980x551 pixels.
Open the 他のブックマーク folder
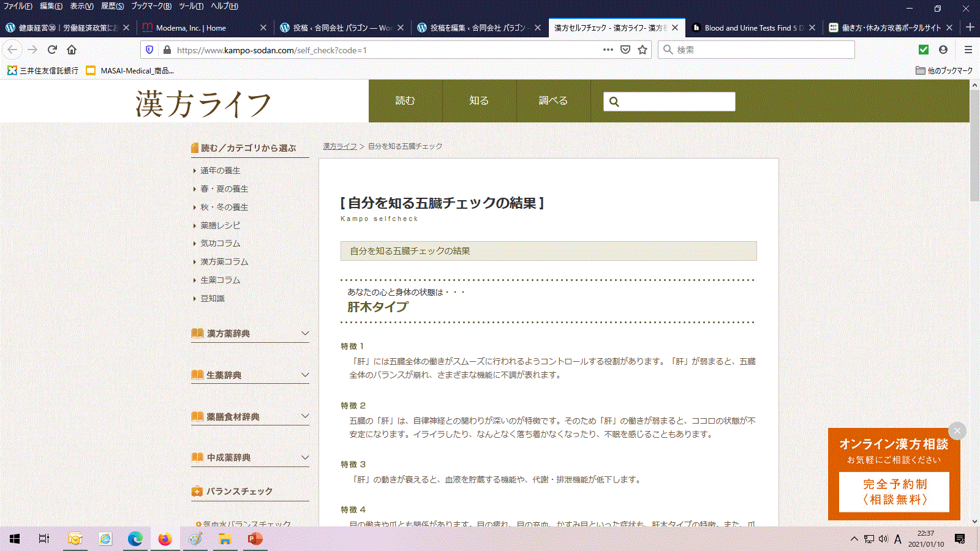(944, 70)
